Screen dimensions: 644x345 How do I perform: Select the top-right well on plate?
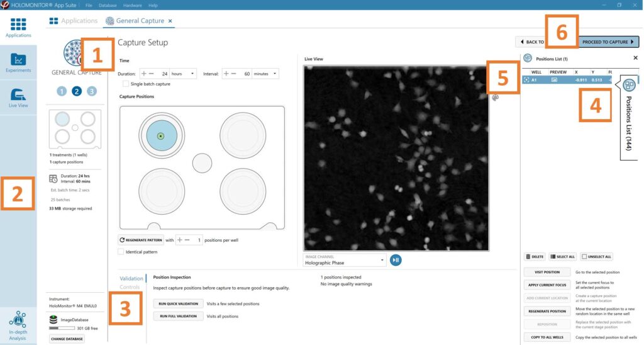point(243,135)
